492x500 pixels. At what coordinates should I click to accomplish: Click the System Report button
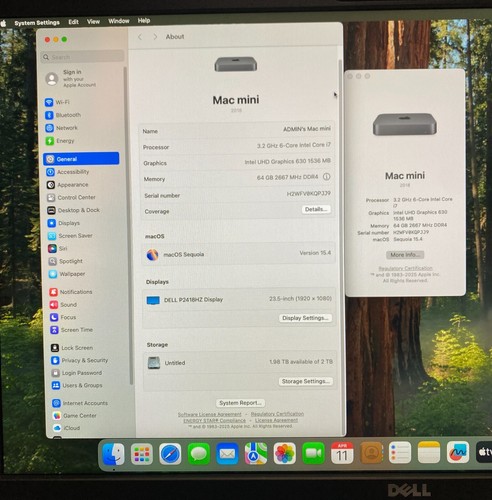[x=240, y=403]
